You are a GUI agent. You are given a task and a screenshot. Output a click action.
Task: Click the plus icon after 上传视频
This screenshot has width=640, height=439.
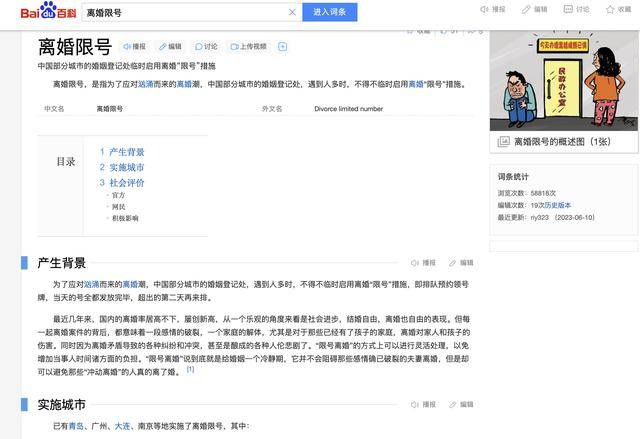282,47
